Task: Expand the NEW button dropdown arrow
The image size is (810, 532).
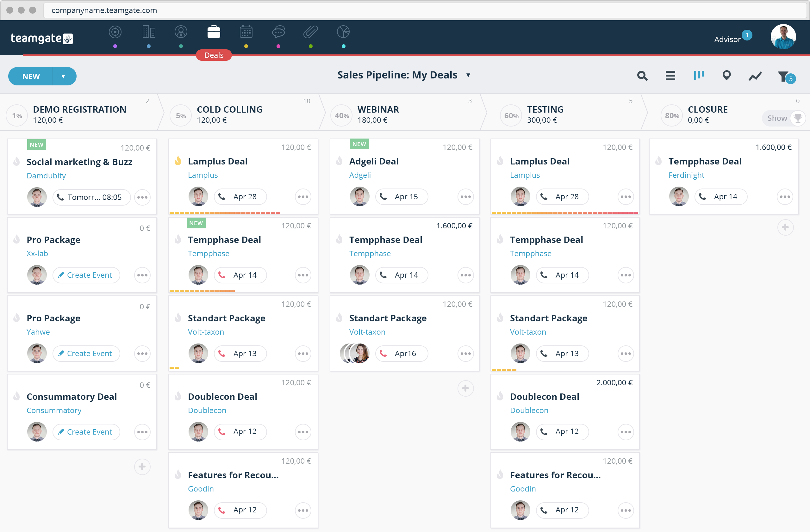Action: [x=63, y=76]
